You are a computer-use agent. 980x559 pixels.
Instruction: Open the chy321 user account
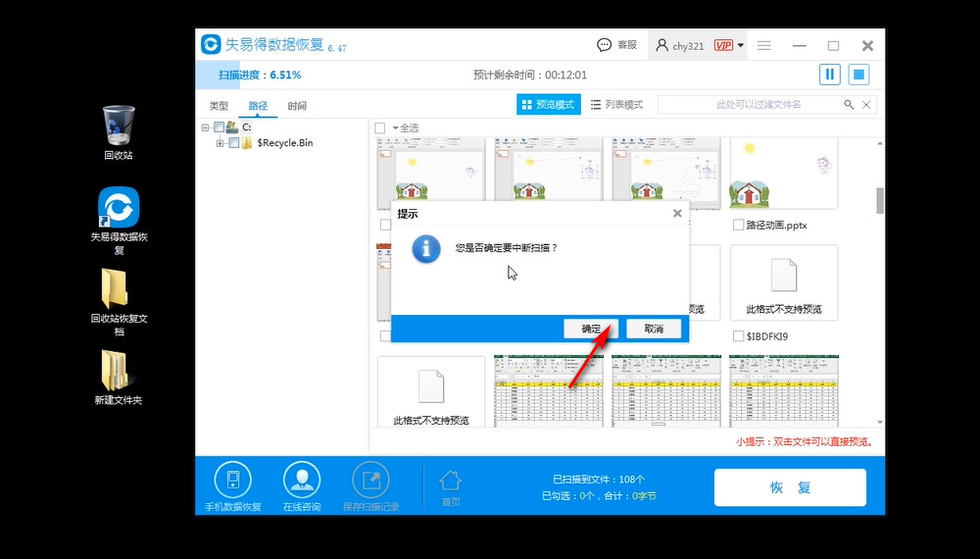coord(679,46)
